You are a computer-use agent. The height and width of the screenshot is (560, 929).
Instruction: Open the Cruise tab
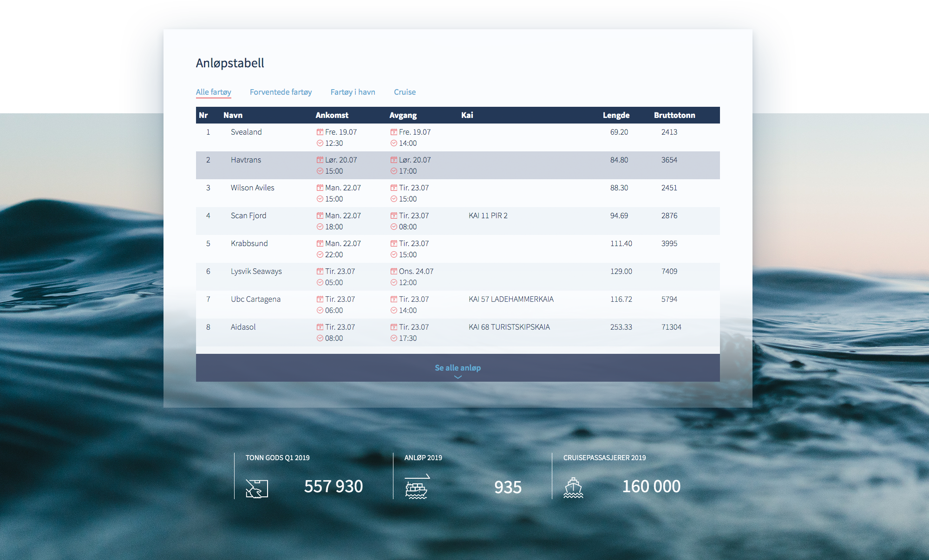click(405, 92)
